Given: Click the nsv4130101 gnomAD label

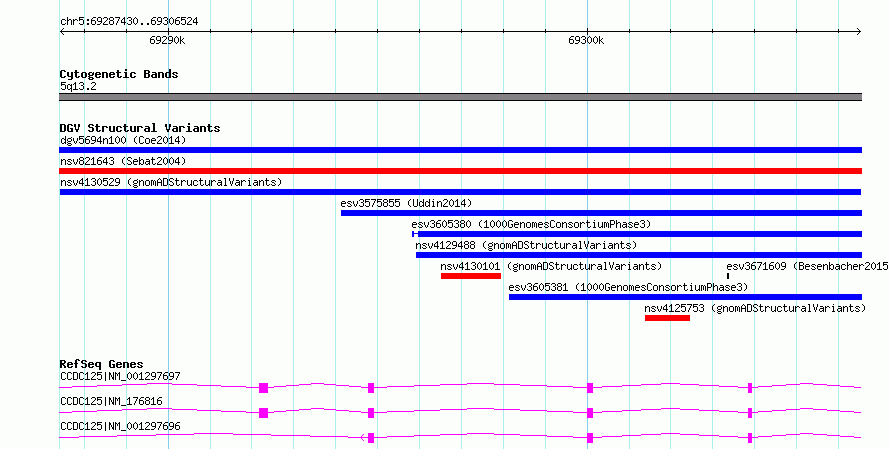Looking at the screenshot, I should (551, 266).
